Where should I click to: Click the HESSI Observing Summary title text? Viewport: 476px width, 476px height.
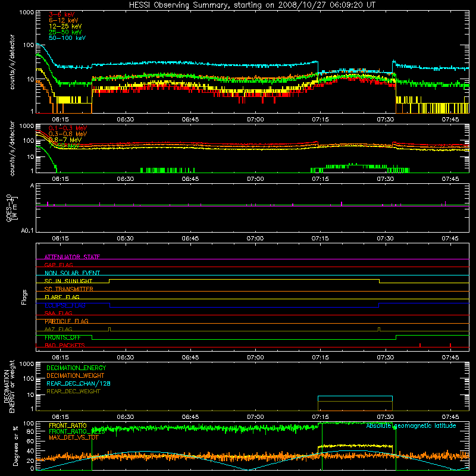point(252,5)
